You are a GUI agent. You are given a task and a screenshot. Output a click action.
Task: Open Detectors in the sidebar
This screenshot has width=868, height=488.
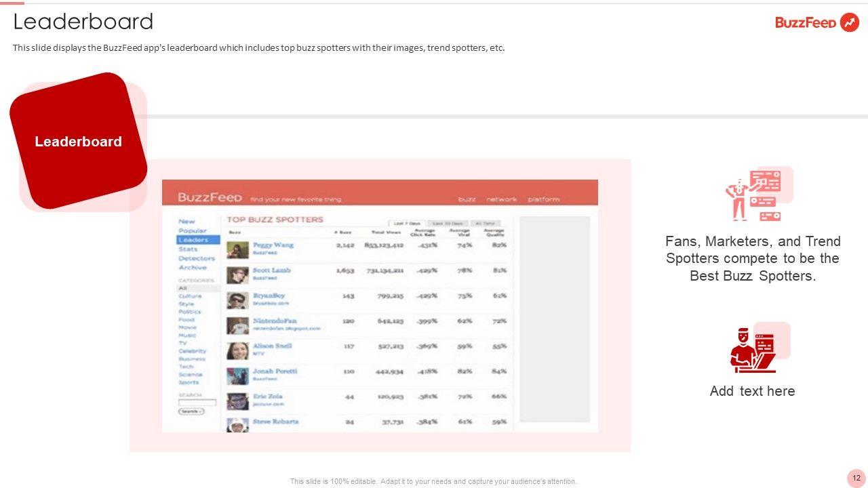coord(197,258)
